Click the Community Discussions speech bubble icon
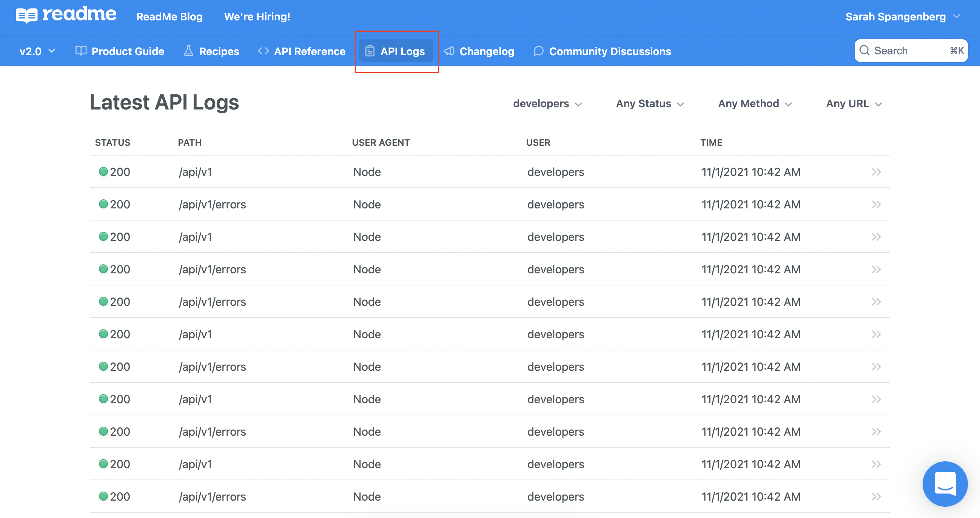980x518 pixels. [x=538, y=51]
